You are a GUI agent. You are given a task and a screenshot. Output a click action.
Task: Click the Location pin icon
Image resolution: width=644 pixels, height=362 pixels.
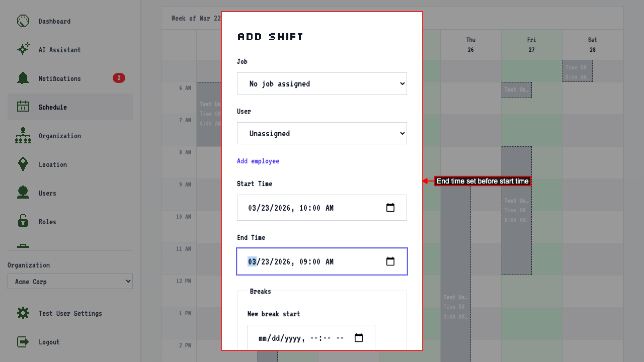pos(23,164)
